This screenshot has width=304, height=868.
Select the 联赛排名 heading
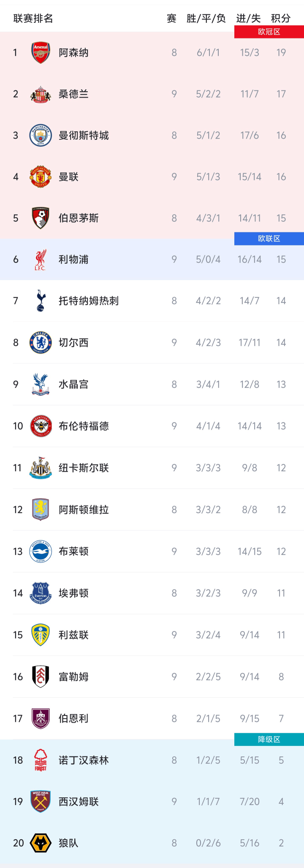point(33,19)
